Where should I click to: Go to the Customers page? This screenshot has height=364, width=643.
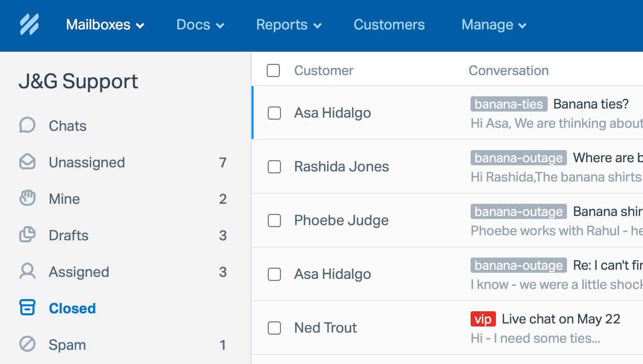tap(389, 25)
